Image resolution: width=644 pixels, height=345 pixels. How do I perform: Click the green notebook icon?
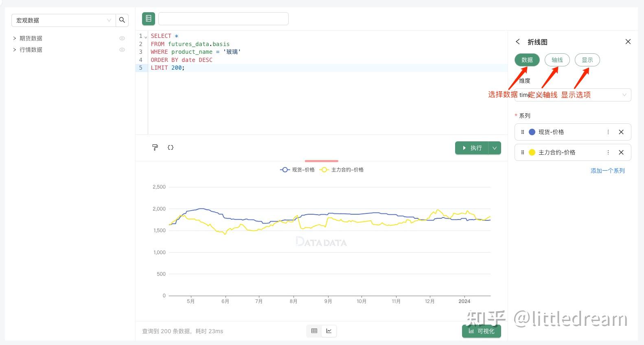click(149, 19)
